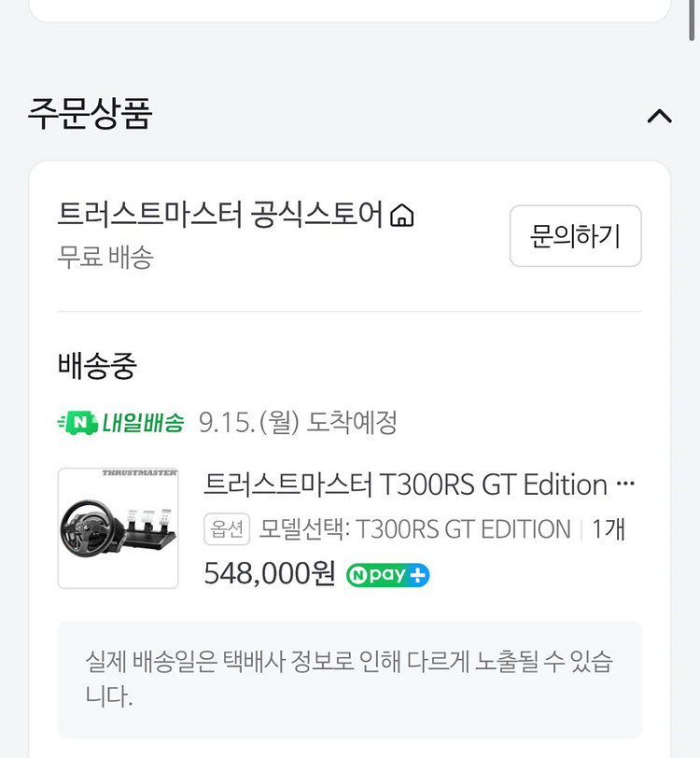Click the store home icon

click(401, 217)
